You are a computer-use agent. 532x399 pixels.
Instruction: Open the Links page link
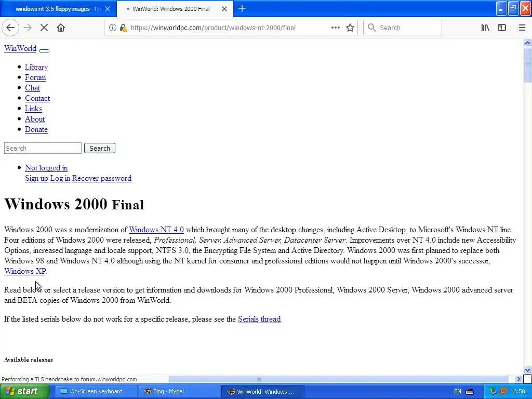coord(33,109)
